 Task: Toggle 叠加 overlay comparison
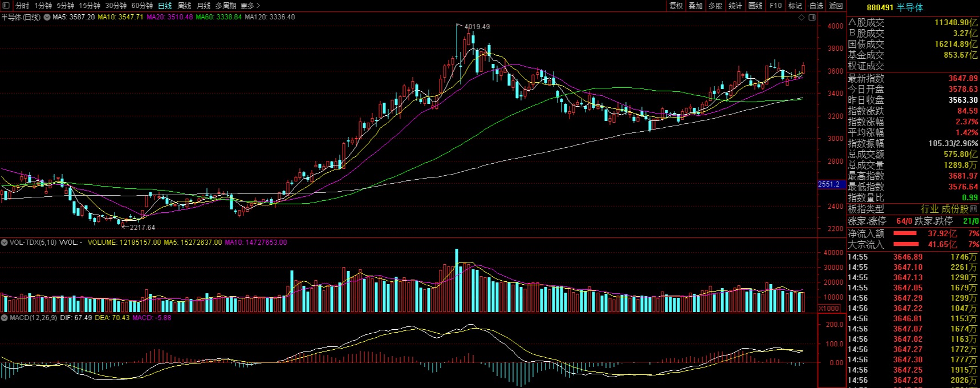[x=696, y=6]
